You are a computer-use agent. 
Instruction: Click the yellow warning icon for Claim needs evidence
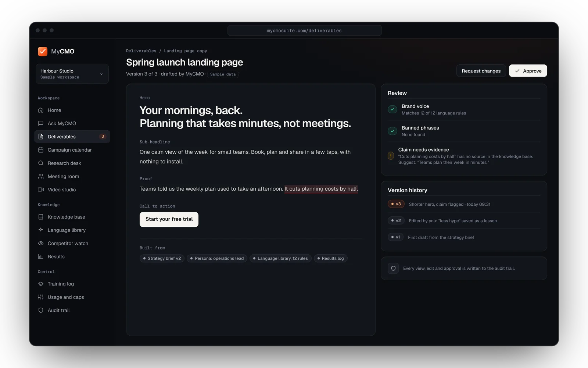[x=391, y=156]
